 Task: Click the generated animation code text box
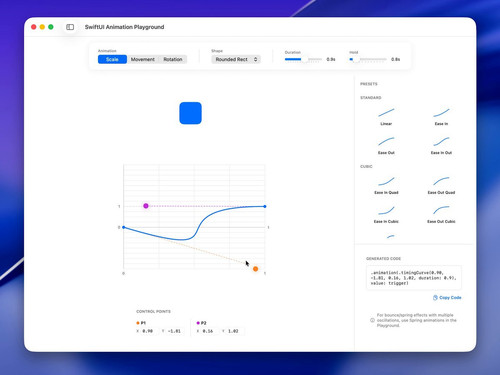click(414, 278)
